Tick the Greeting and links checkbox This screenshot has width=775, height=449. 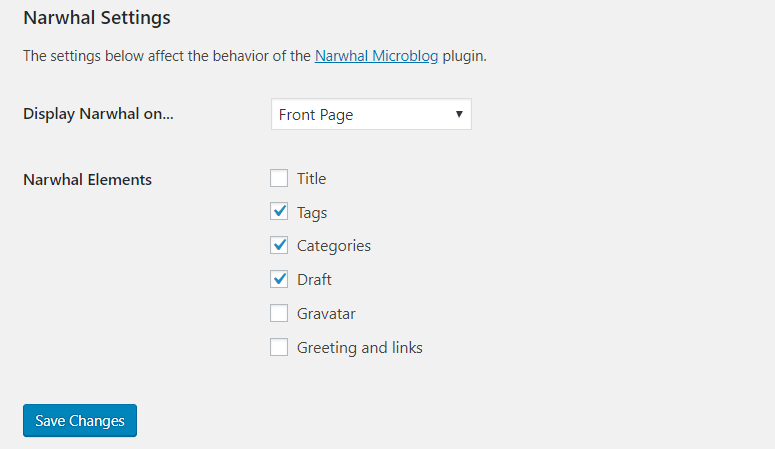coord(279,348)
